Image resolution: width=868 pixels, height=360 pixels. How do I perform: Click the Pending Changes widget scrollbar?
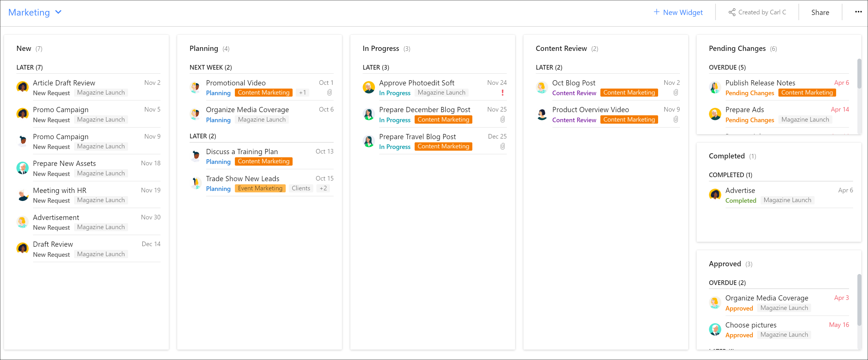tap(859, 74)
